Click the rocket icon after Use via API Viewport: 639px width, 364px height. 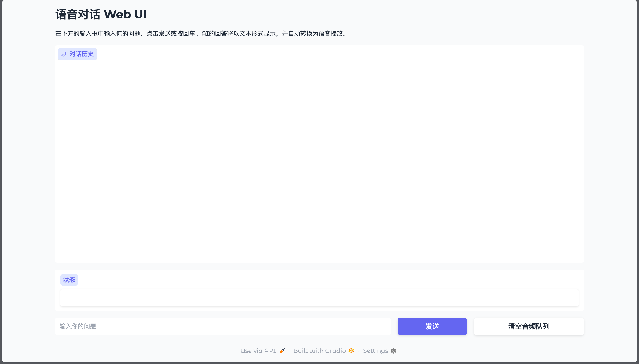[x=282, y=351]
